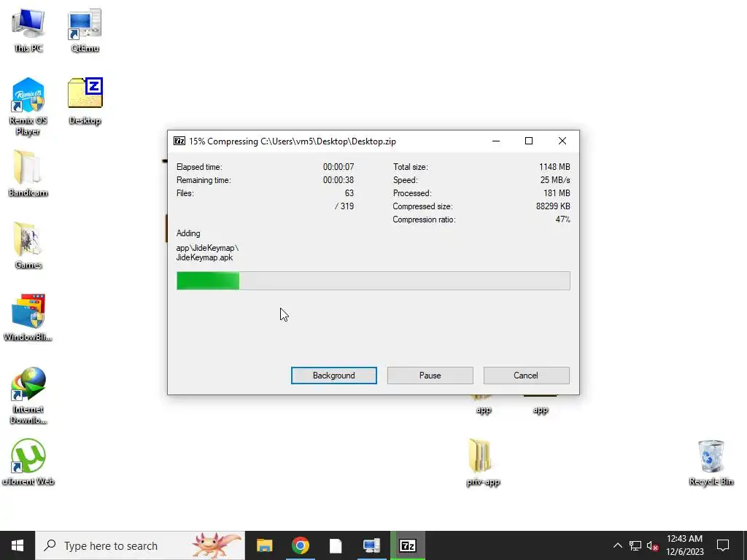The height and width of the screenshot is (560, 747).
Task: Open the This PC desktop icon
Action: [28, 29]
